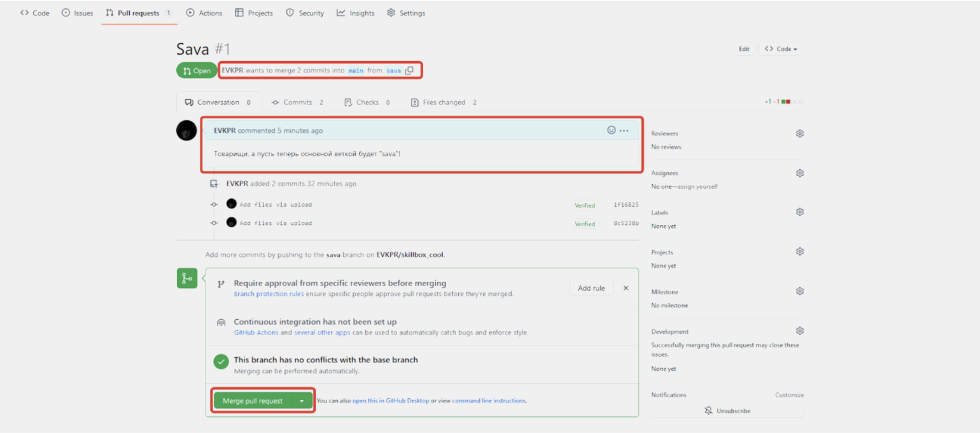Viewport: 980px width, 433px height.
Task: Expand the merge method dropdown arrow
Action: point(302,401)
